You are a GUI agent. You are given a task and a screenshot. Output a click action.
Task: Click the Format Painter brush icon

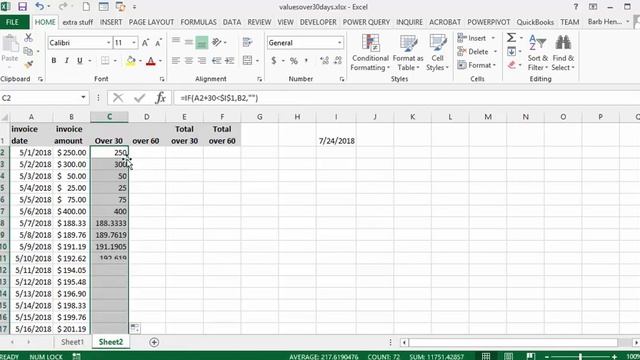tap(28, 64)
